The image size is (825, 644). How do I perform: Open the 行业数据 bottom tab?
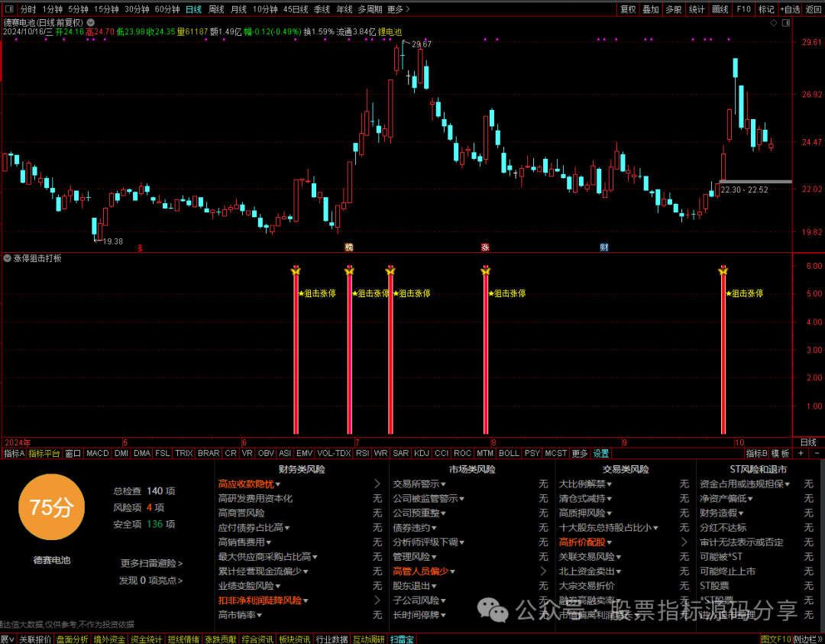click(332, 639)
